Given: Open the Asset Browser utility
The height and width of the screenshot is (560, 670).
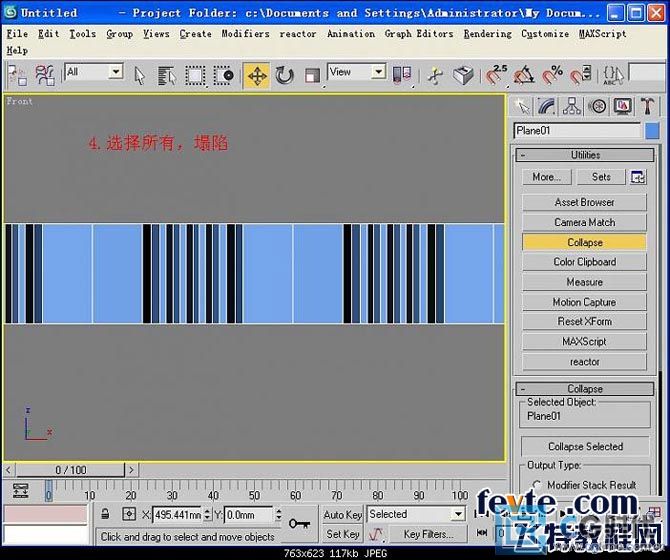Looking at the screenshot, I should pyautogui.click(x=584, y=202).
